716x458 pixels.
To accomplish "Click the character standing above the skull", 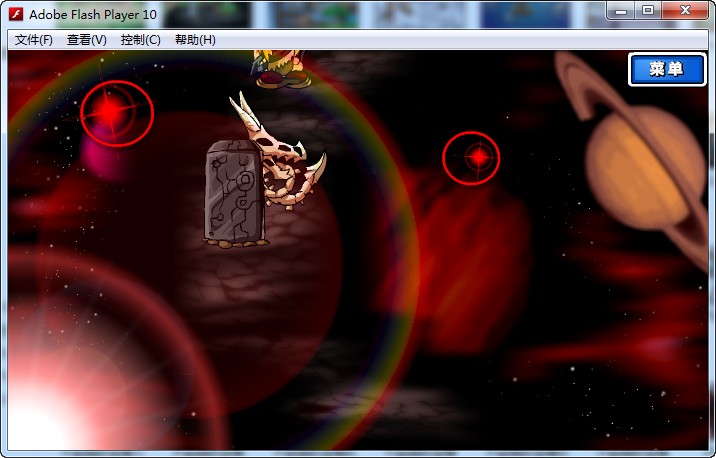I will click(x=281, y=68).
